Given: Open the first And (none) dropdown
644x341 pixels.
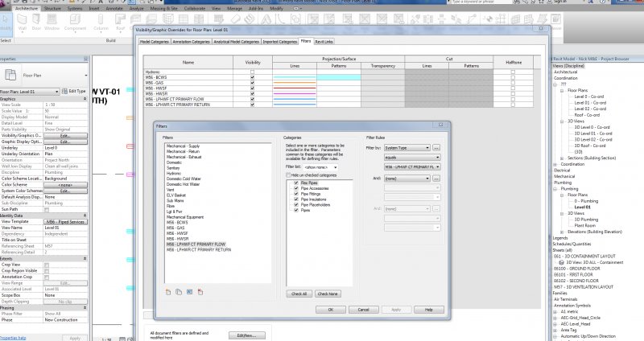Looking at the screenshot, I should pos(407,179).
